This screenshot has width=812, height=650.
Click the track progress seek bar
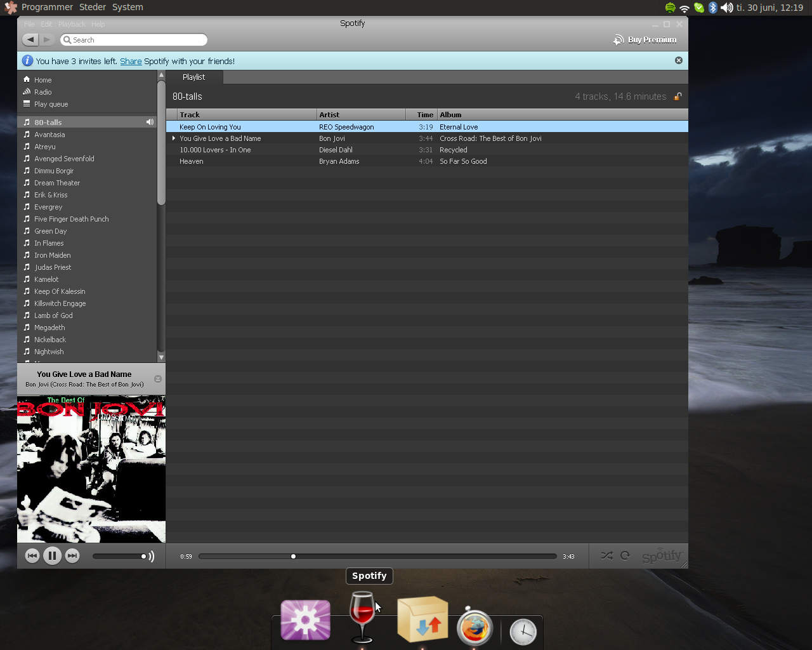[377, 556]
